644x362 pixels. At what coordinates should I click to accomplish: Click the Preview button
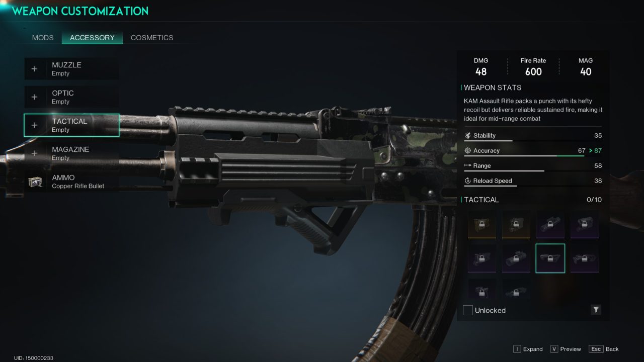point(566,349)
